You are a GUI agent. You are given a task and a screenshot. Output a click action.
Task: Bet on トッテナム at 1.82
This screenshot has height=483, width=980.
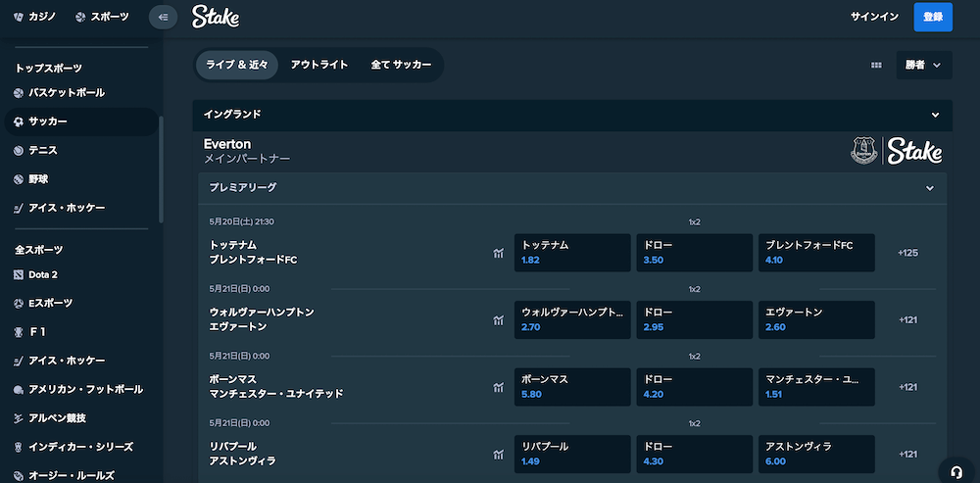point(572,253)
